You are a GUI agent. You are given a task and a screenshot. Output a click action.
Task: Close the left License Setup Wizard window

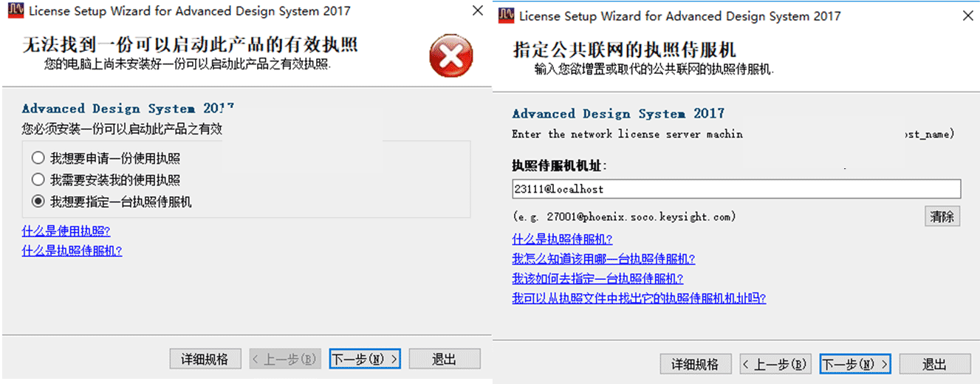point(478,12)
